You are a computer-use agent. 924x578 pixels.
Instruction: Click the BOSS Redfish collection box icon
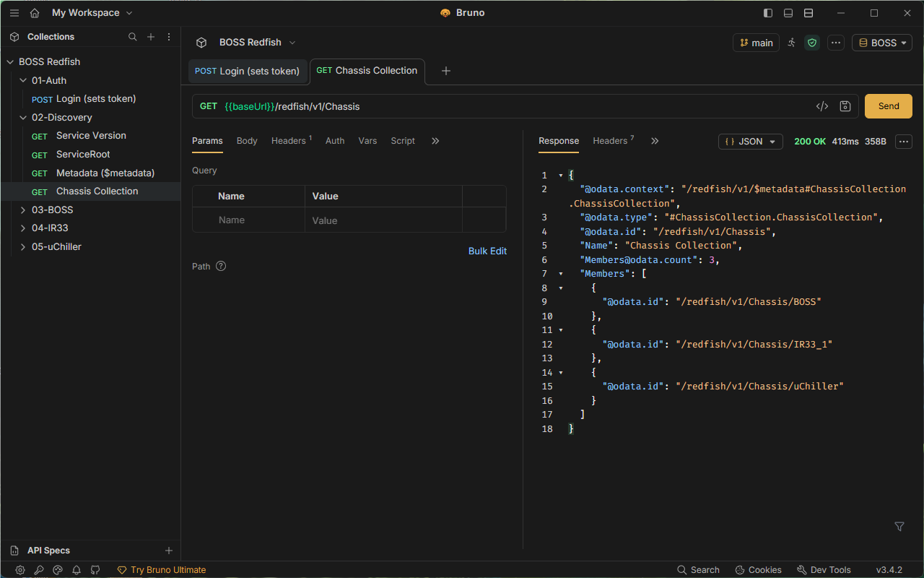tap(201, 43)
